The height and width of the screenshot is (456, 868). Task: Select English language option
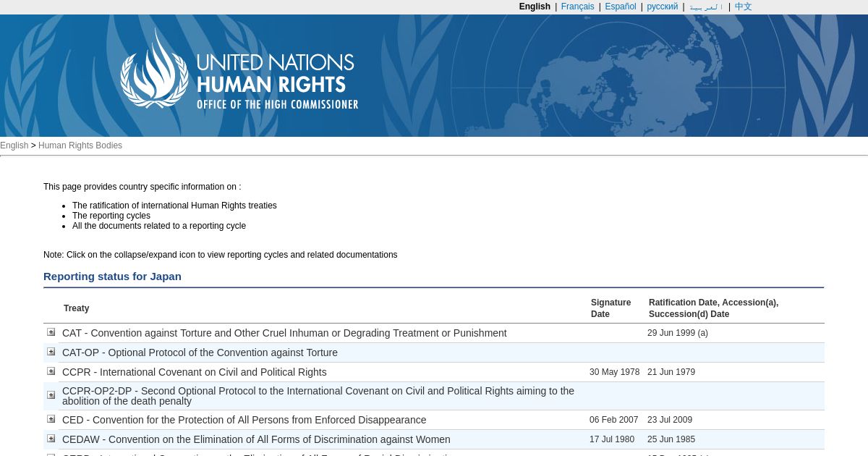point(535,7)
